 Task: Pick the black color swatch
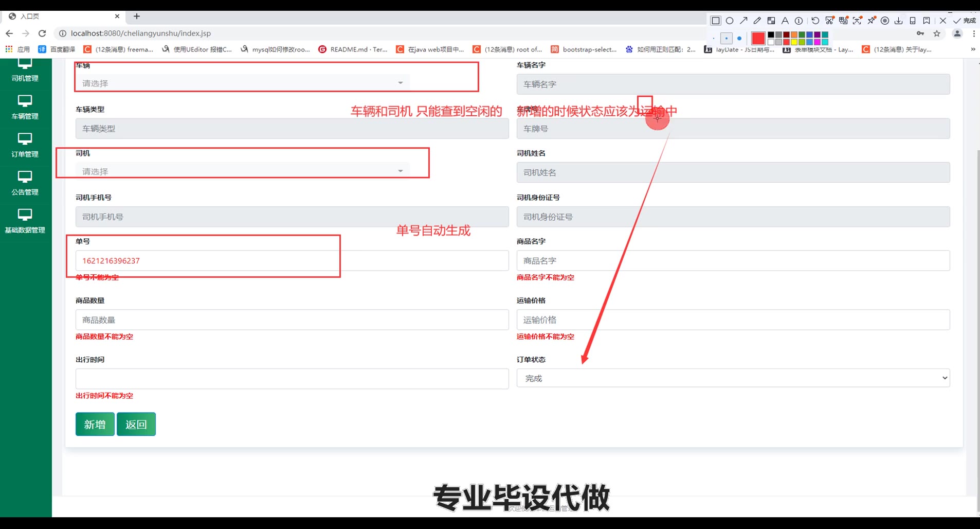771,35
